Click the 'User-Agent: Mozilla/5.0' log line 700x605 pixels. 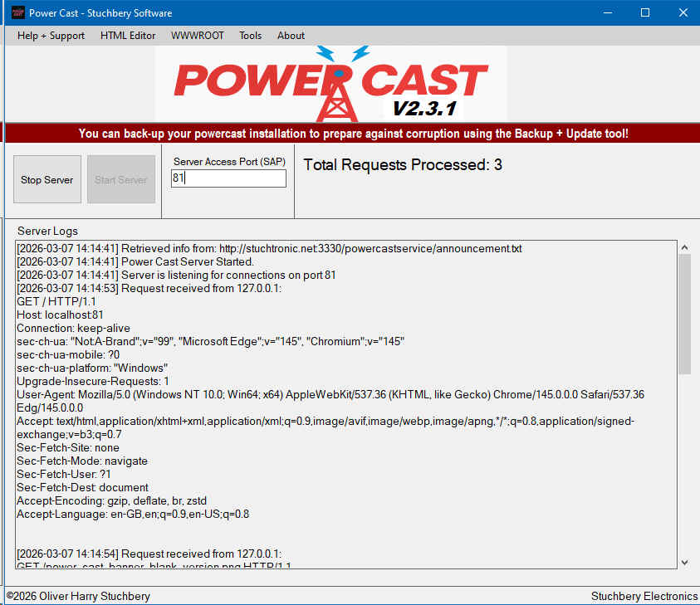click(x=330, y=401)
